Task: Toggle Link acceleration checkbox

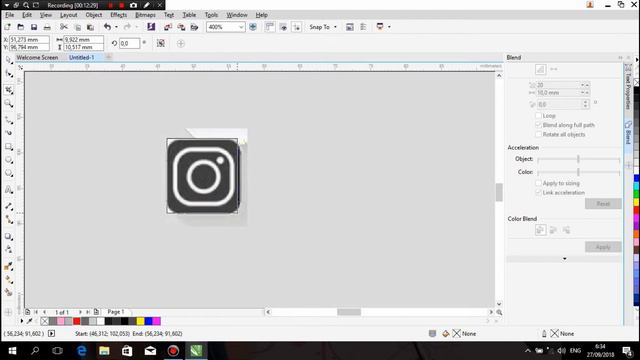Action: pyautogui.click(x=538, y=192)
